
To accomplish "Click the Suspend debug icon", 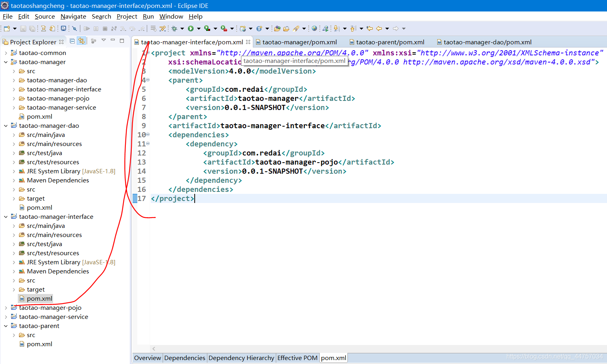I will (x=96, y=28).
